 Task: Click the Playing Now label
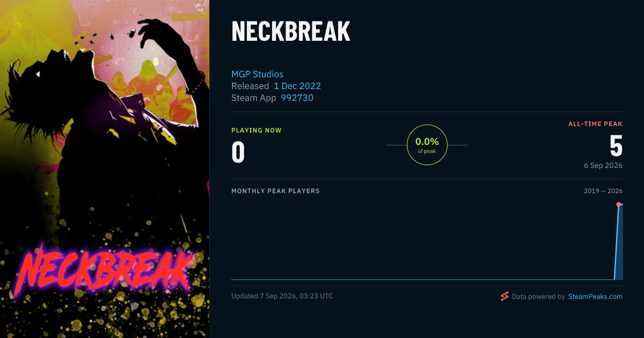tap(257, 130)
